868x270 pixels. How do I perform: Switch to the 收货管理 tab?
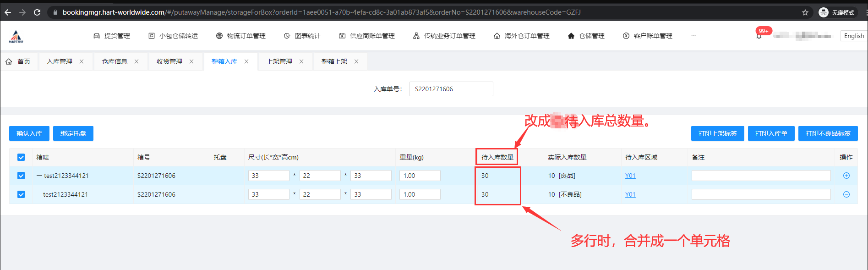coord(169,61)
